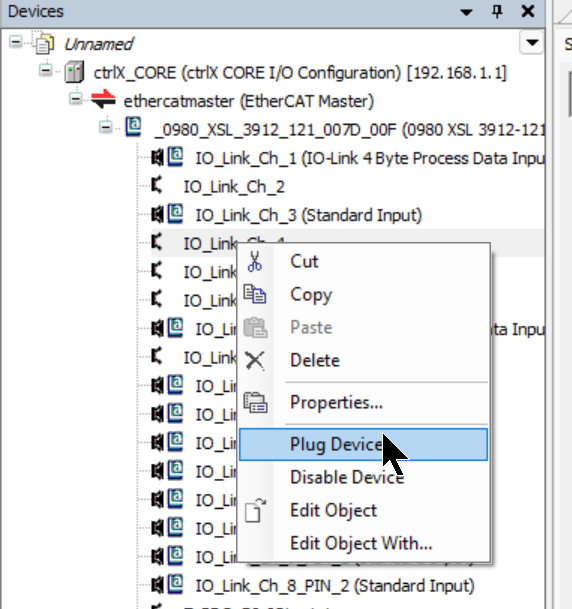Collapse the _0980_XSL_3912 device node
This screenshot has width=572, height=609.
pos(106,127)
